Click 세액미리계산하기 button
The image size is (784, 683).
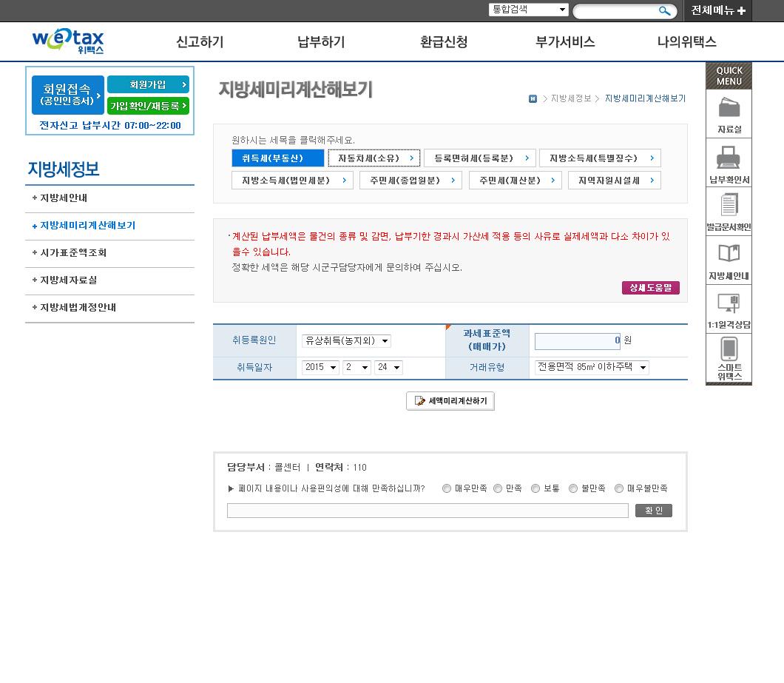coord(450,401)
